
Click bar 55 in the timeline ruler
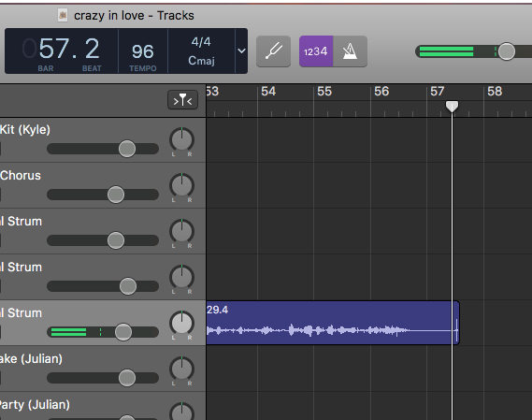click(324, 92)
